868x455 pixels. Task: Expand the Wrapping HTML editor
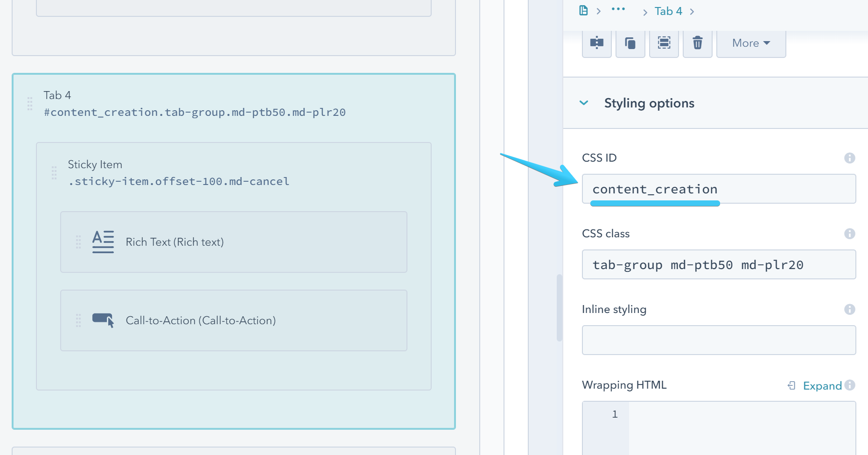[821, 386]
